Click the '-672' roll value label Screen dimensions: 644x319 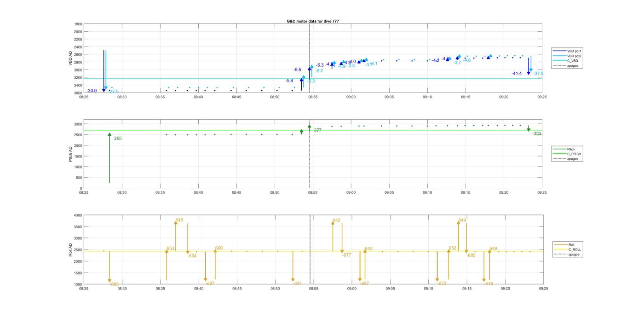pos(442,284)
